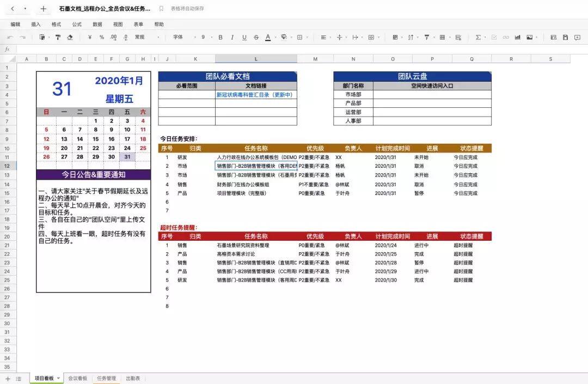Toggle italic formatting

click(x=232, y=38)
